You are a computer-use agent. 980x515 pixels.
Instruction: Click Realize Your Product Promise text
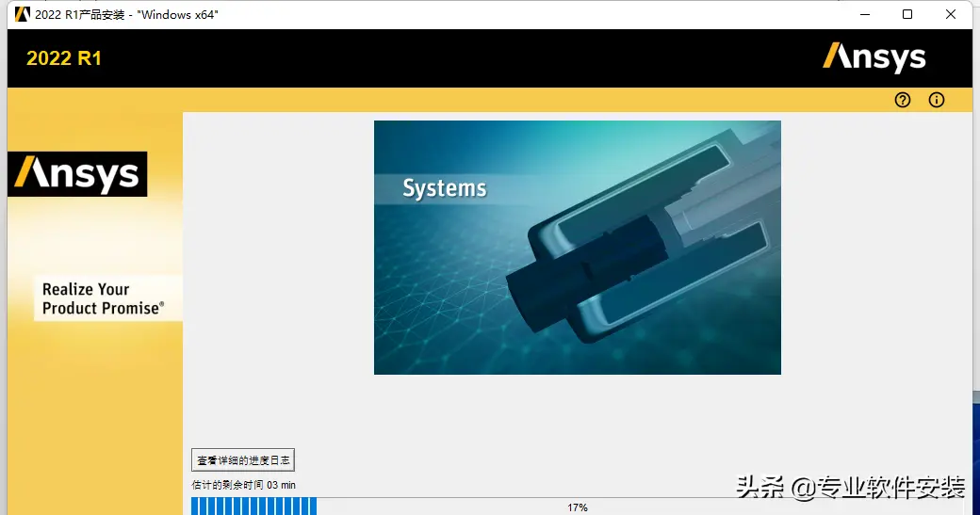pyautogui.click(x=103, y=298)
